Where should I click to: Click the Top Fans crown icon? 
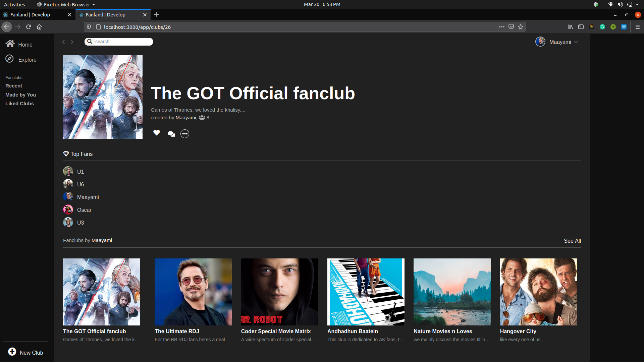coord(66,154)
